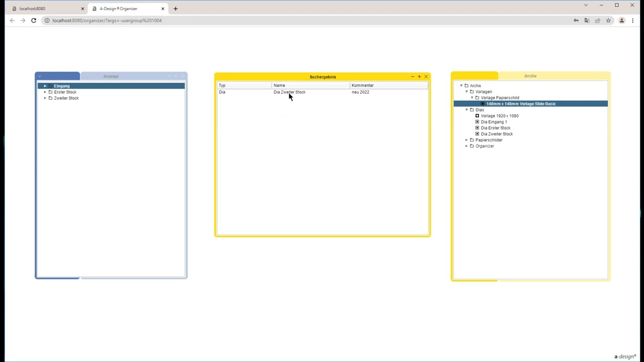This screenshot has height=362, width=644.
Task: Go back in browser history
Action: click(x=12, y=21)
